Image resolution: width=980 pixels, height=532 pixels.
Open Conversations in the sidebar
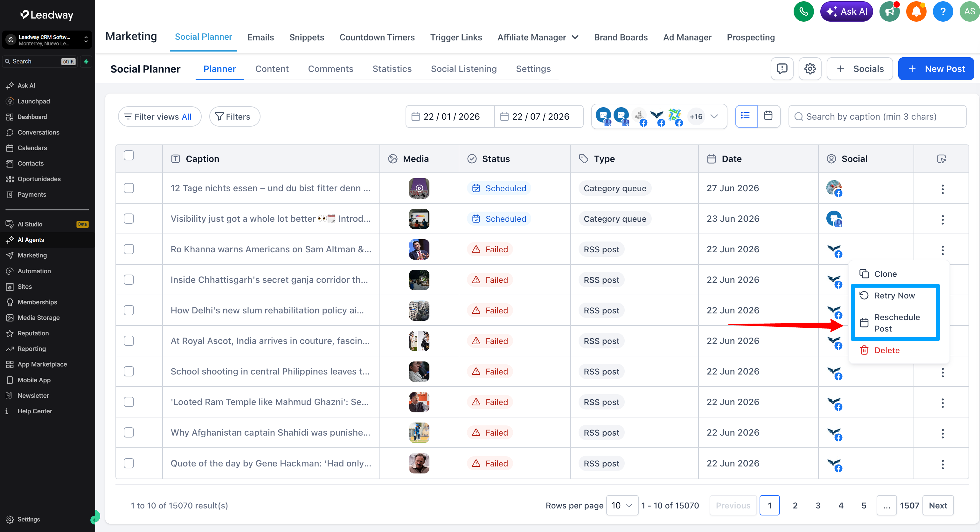coord(38,132)
